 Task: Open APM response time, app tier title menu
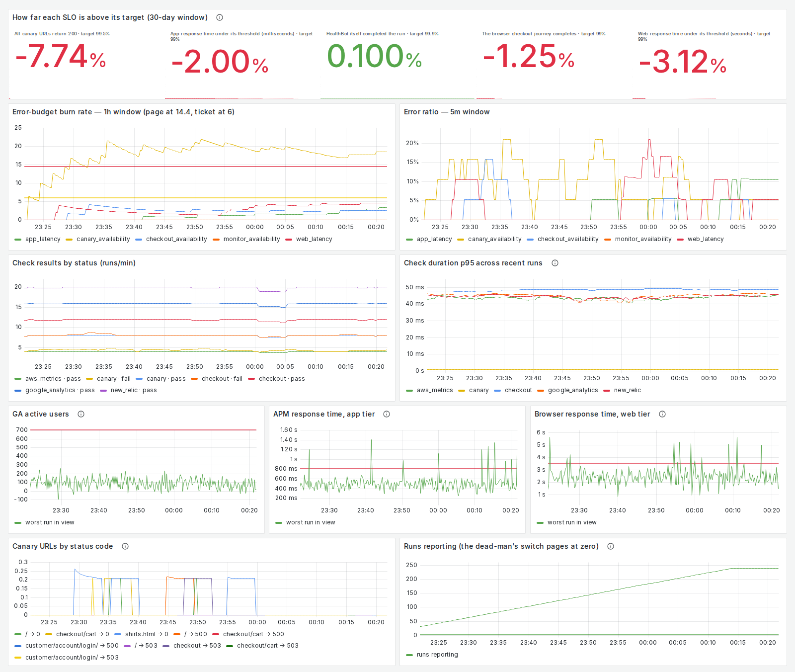click(324, 414)
